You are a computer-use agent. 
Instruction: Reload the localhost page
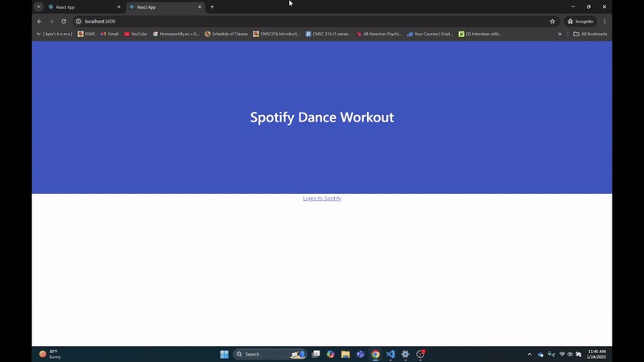tap(64, 22)
